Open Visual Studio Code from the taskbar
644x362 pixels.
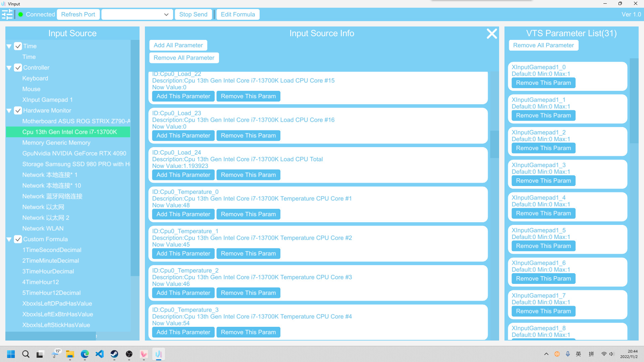(x=99, y=354)
